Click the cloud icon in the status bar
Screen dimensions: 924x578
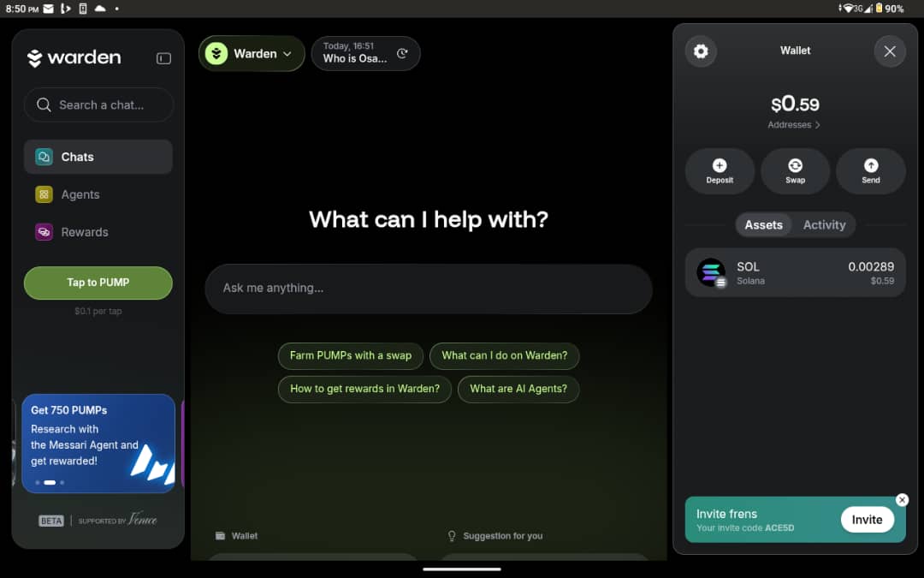(x=100, y=9)
